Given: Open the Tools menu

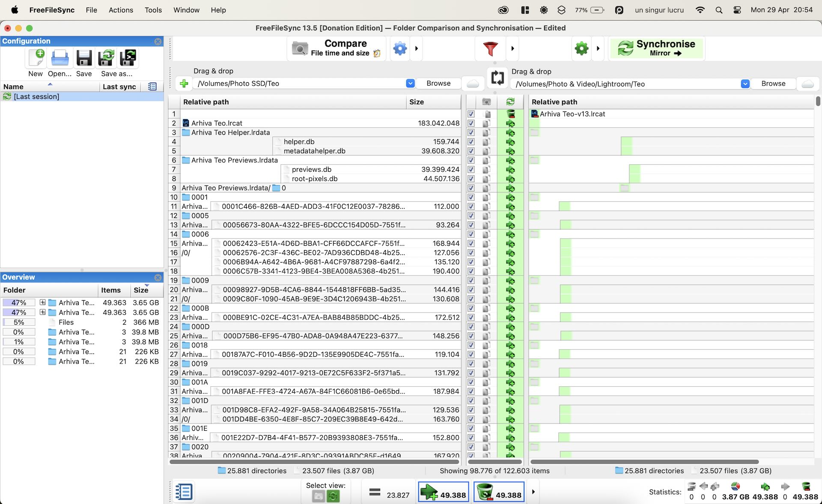Looking at the screenshot, I should 153,10.
